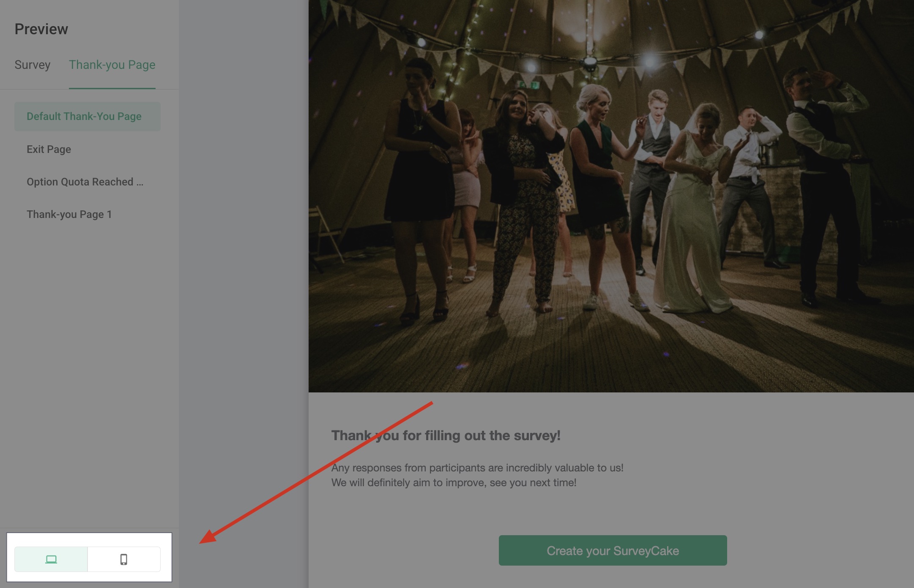Viewport: 914px width, 588px height.
Task: Select the Thank-you Page tab
Action: [112, 65]
